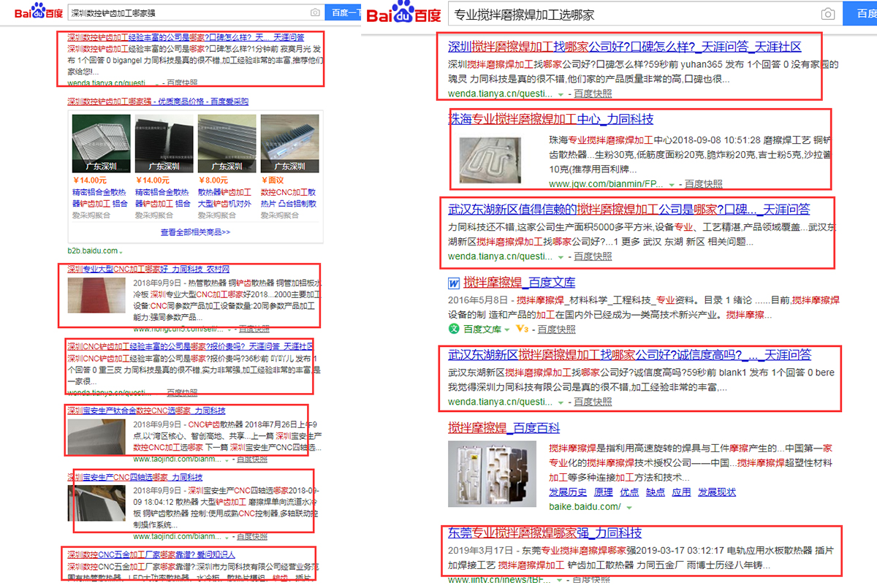Image resolution: width=877 pixels, height=588 pixels.
Task: Open 深圳宝安生产钛合金数控CNC选哪家 result title
Action: (146, 411)
